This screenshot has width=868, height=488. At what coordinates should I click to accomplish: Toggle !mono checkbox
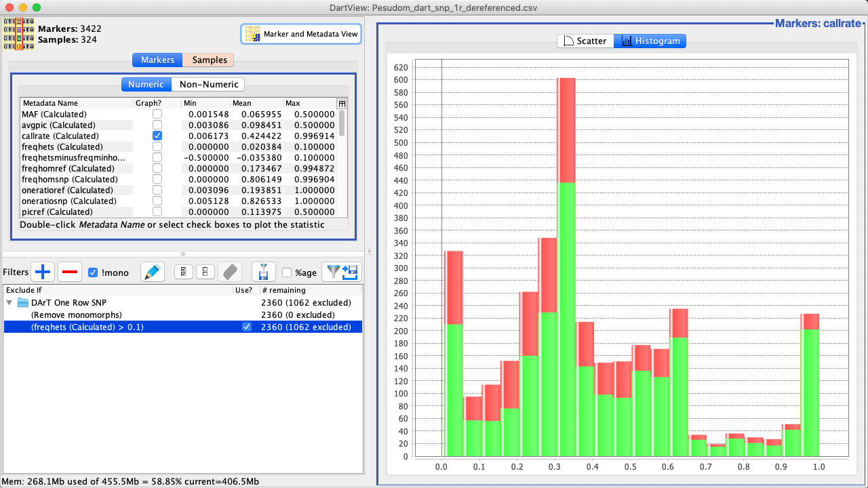coord(94,272)
